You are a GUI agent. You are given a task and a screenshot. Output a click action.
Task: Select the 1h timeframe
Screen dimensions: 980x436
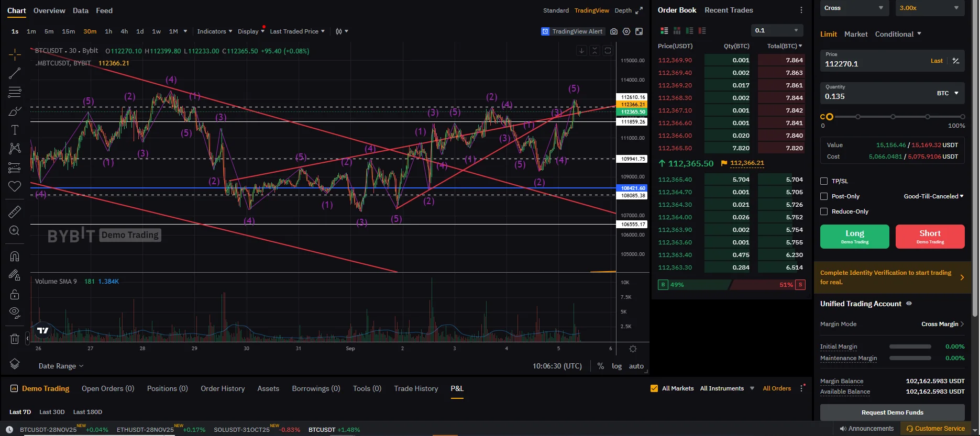(108, 31)
